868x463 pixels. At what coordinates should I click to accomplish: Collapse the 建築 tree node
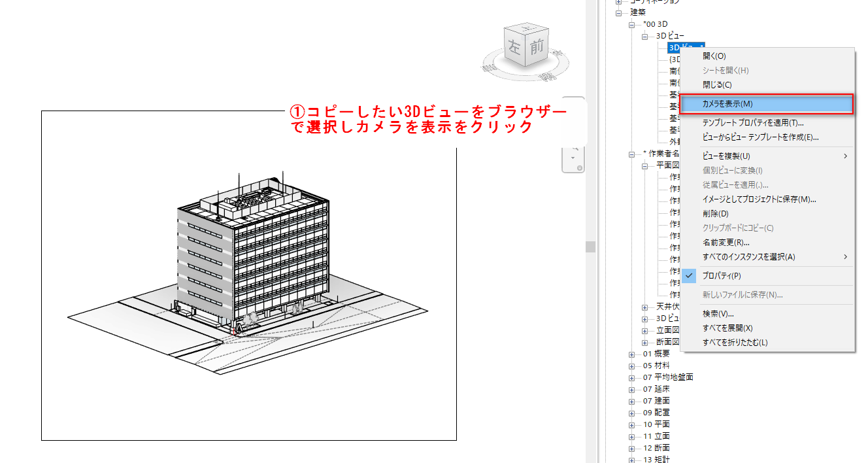tap(618, 12)
